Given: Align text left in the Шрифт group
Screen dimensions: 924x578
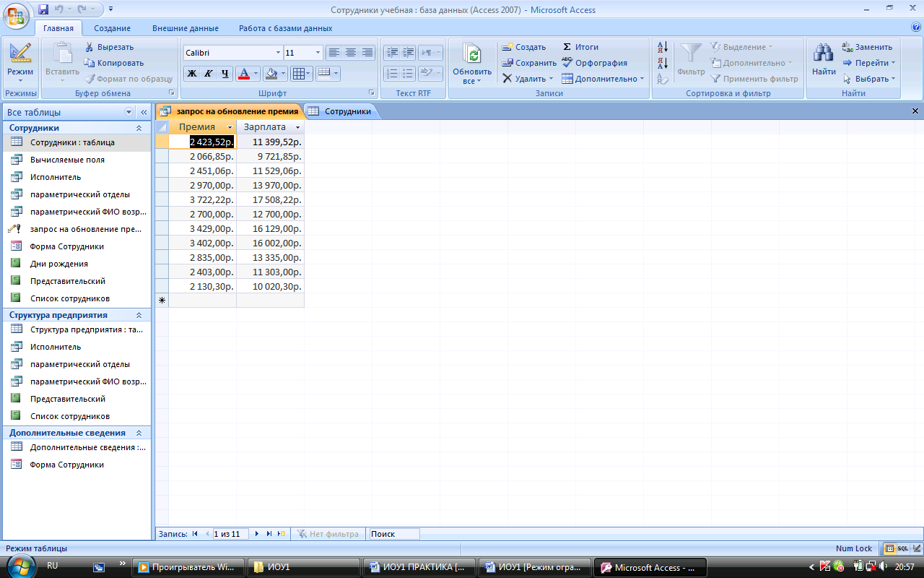Looking at the screenshot, I should (x=334, y=52).
